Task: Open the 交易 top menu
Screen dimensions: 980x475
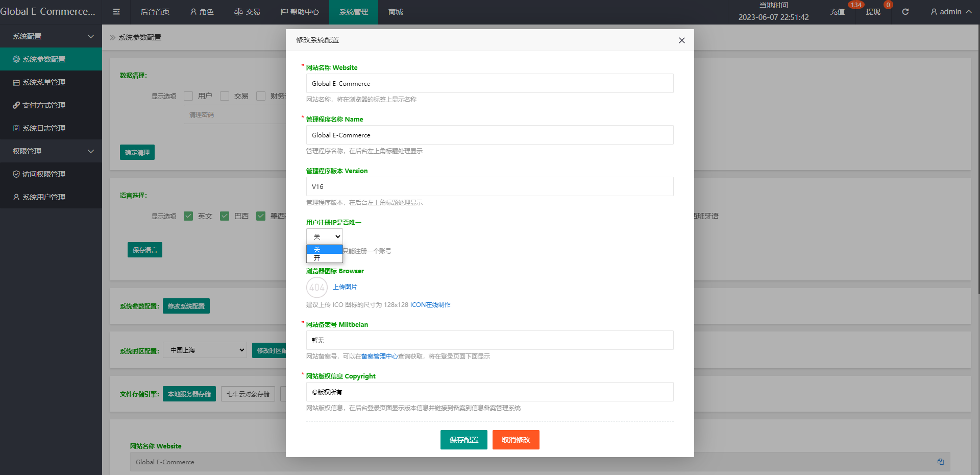Action: 247,12
